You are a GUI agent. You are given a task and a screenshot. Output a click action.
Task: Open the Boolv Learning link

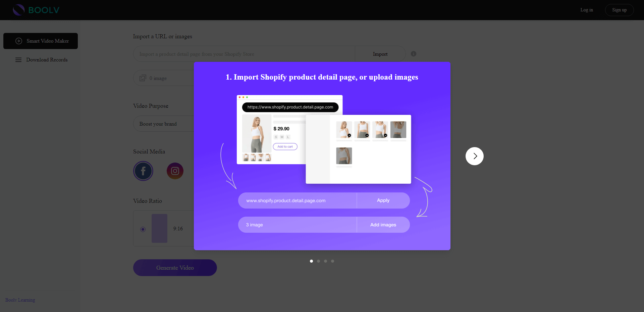[x=20, y=300]
